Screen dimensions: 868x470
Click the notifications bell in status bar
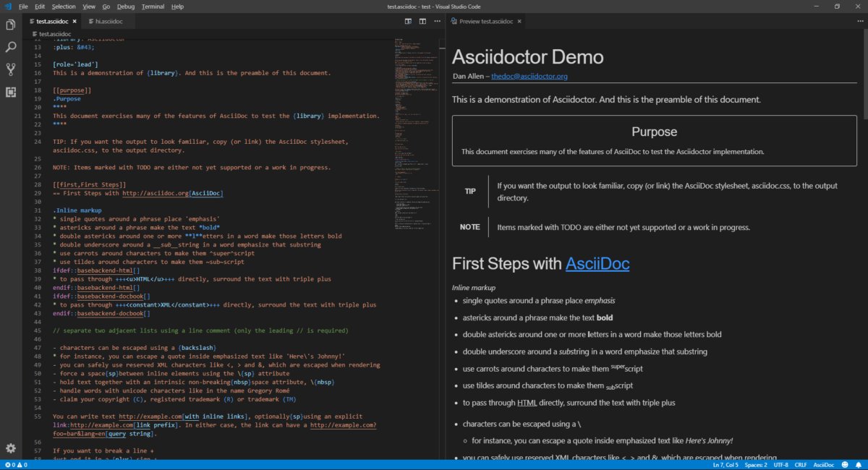[859, 465]
